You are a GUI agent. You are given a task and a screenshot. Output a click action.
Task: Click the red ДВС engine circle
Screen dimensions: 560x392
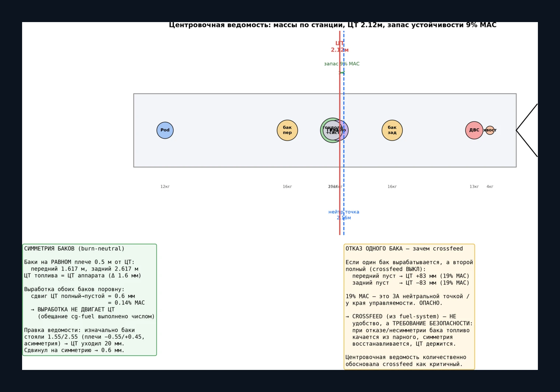[474, 130]
